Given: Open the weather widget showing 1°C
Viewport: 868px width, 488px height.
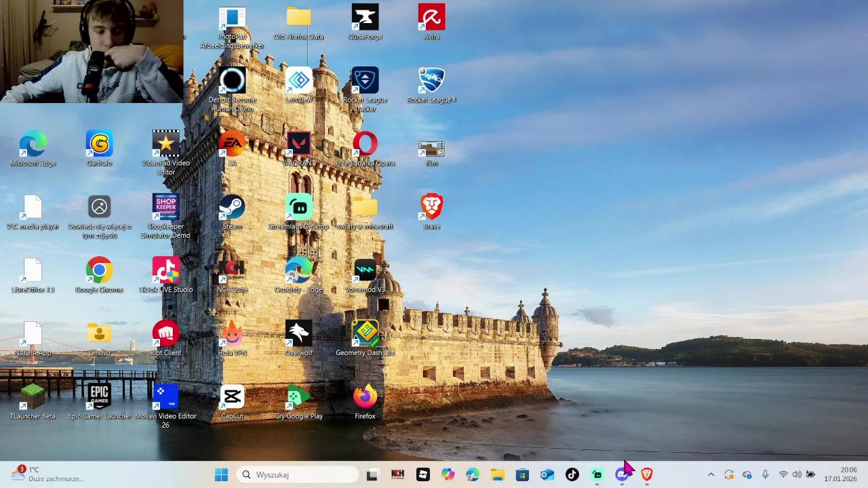Looking at the screenshot, I should (x=46, y=474).
